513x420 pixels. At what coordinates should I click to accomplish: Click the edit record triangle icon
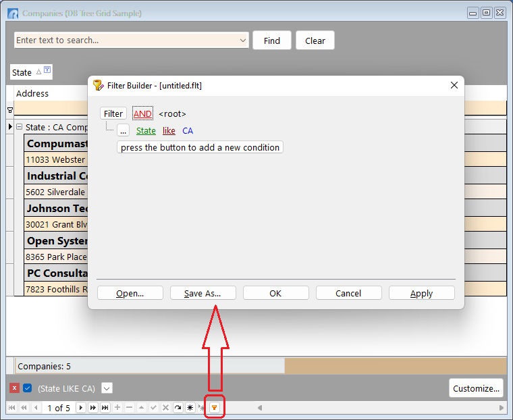(x=141, y=408)
